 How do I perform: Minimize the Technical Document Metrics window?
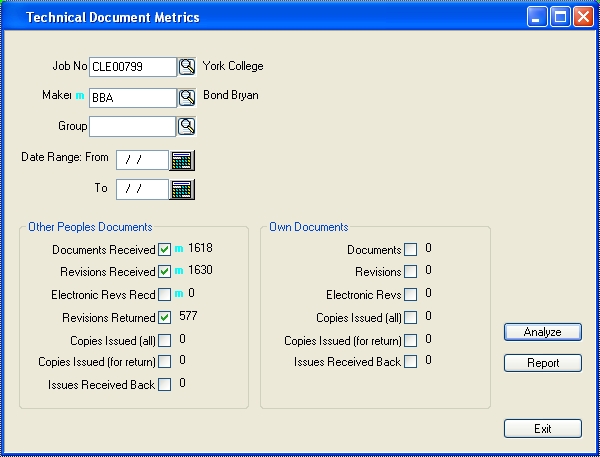click(x=536, y=17)
